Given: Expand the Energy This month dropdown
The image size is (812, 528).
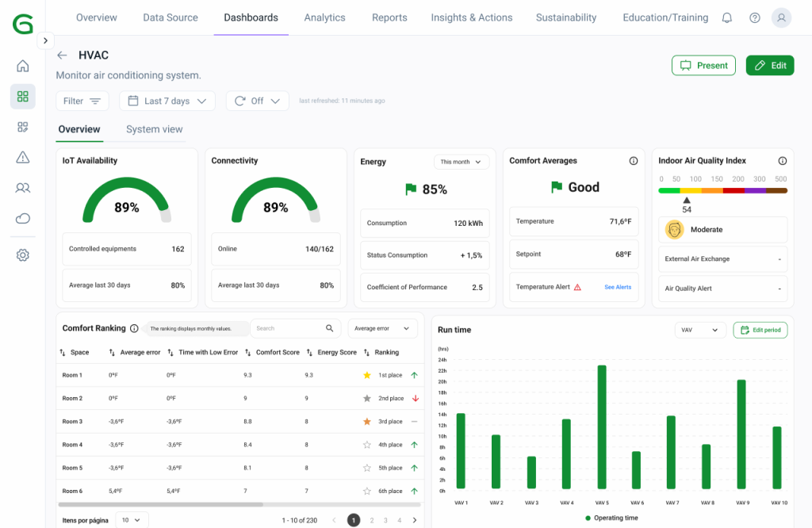Looking at the screenshot, I should 461,162.
